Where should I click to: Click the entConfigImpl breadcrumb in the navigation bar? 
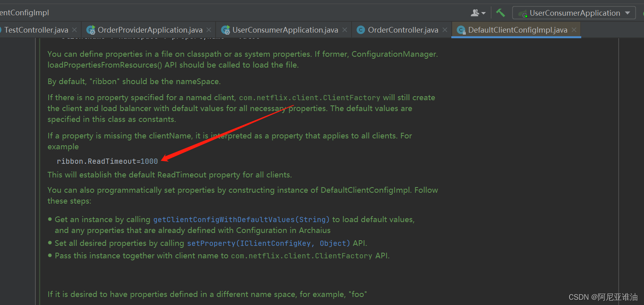click(x=25, y=12)
